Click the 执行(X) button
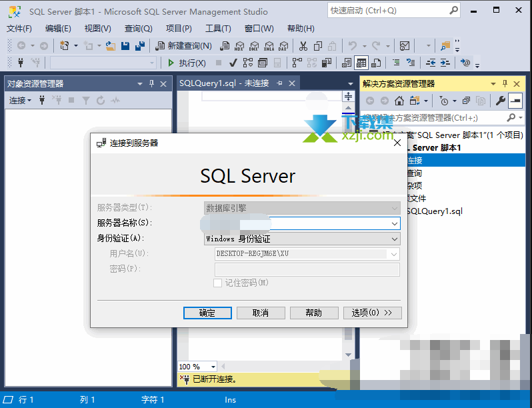Image resolution: width=532 pixels, height=408 pixels. [187, 63]
